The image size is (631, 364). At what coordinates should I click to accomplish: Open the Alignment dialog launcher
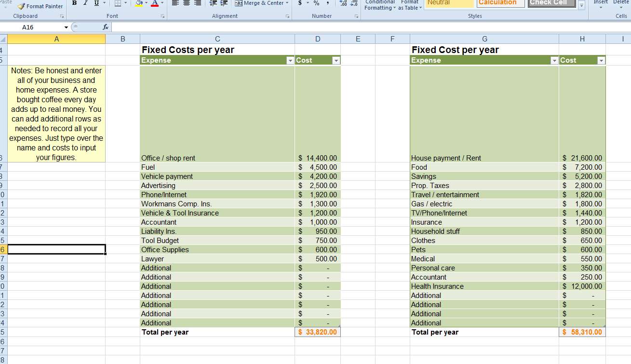coord(287,16)
